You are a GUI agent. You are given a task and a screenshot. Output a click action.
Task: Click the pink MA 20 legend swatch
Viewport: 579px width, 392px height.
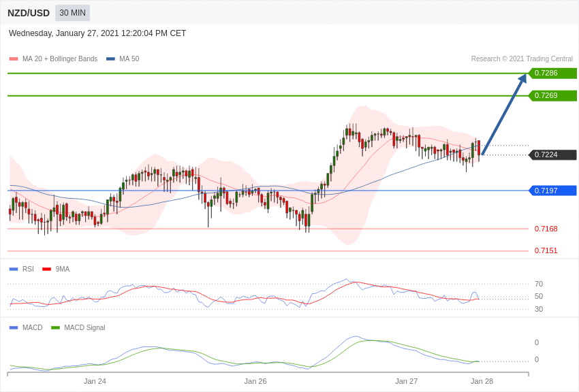[x=14, y=59]
